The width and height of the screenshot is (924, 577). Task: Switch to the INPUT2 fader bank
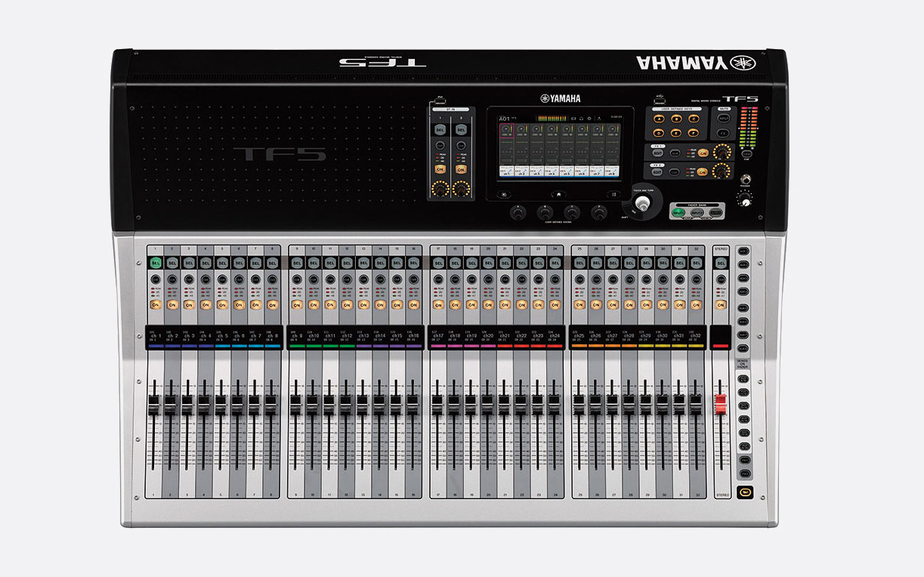coord(696,213)
